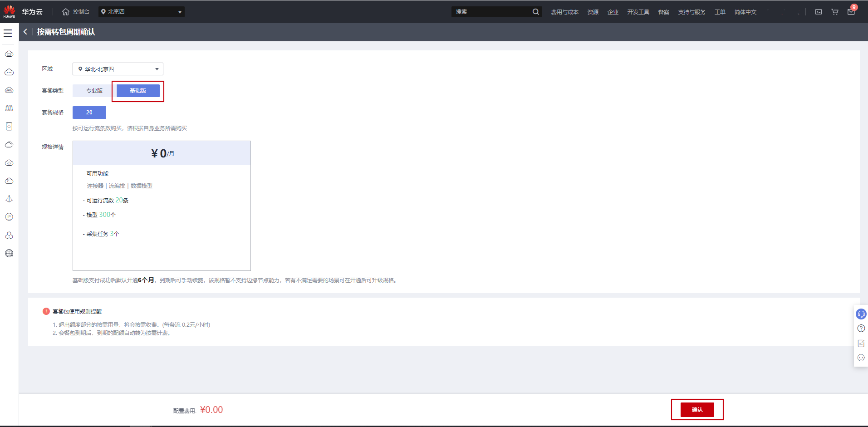Viewport: 868px width, 427px height.
Task: Open the three-circles cluster sidebar icon
Action: click(9, 236)
